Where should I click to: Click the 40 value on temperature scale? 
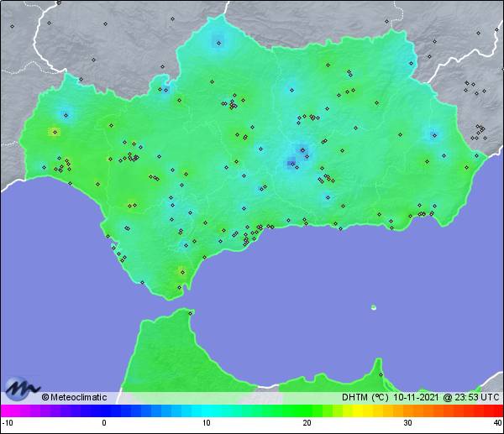498,423
